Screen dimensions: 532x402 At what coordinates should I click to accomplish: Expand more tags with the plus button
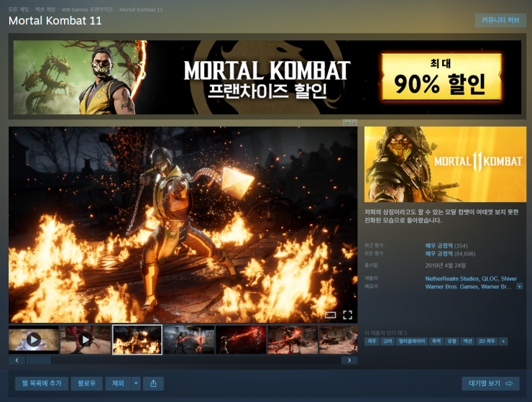coord(503,341)
